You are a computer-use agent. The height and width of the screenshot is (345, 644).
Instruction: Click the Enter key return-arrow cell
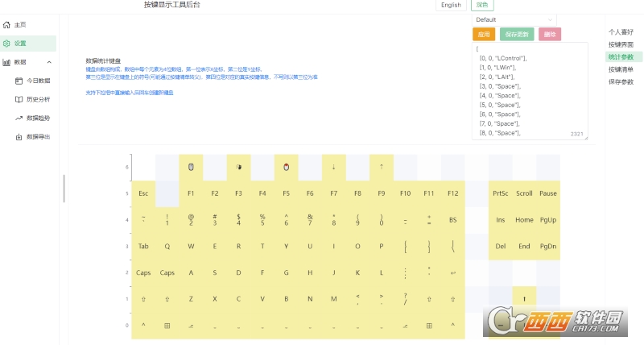453,272
